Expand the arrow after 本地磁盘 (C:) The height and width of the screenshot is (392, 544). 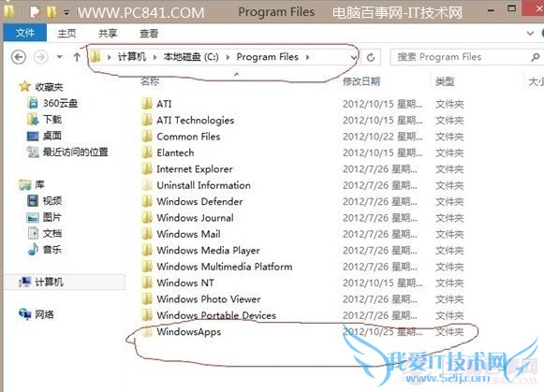[228, 57]
